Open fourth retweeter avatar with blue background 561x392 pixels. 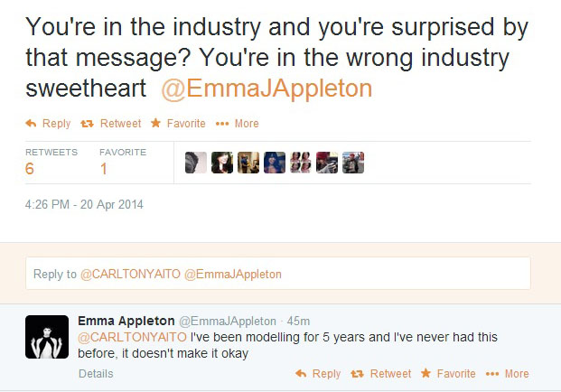pos(275,163)
